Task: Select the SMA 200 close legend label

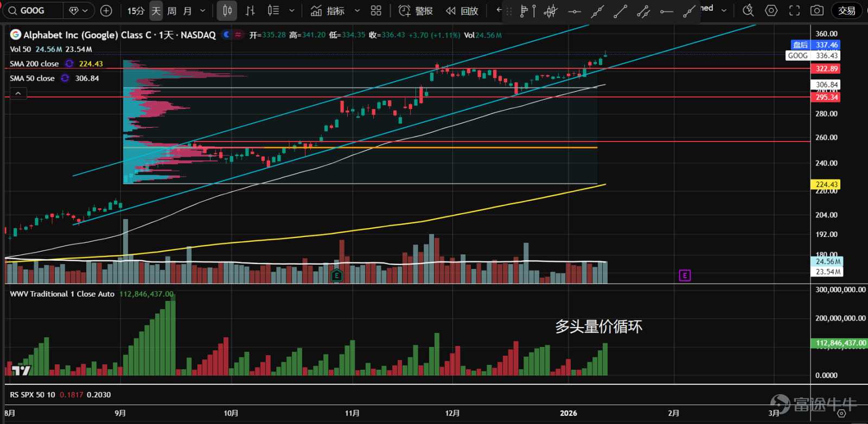Action: click(x=34, y=63)
